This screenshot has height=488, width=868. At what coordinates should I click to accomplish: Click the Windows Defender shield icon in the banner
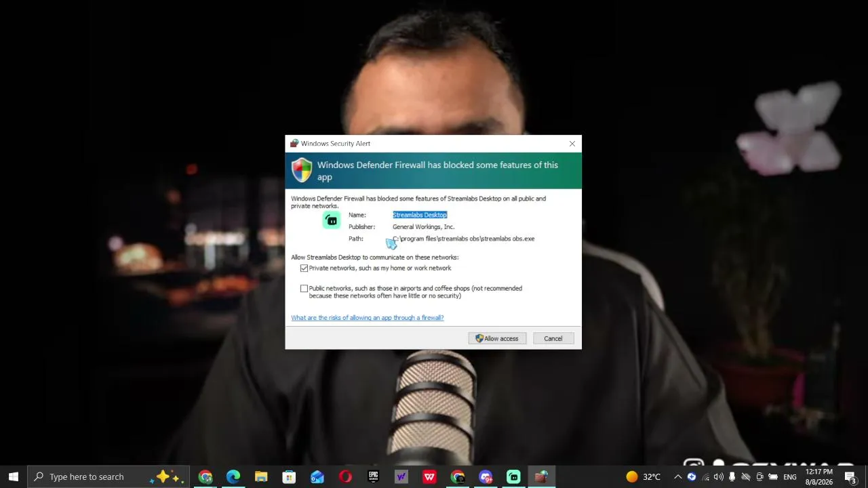pyautogui.click(x=302, y=170)
